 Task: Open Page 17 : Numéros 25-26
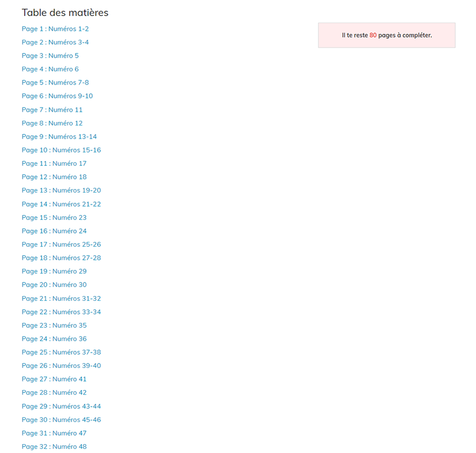(61, 244)
